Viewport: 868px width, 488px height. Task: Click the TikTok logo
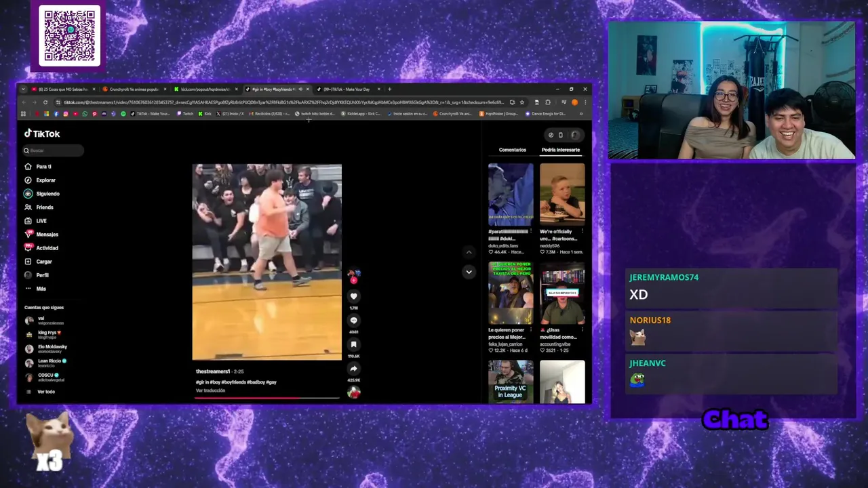(x=42, y=134)
